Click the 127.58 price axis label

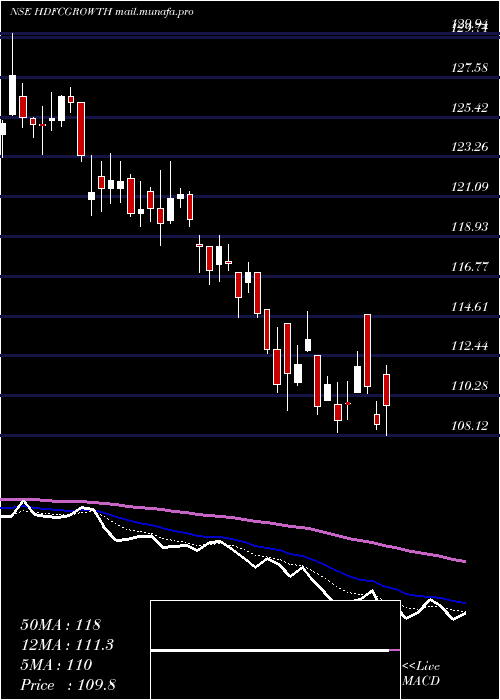(x=470, y=68)
